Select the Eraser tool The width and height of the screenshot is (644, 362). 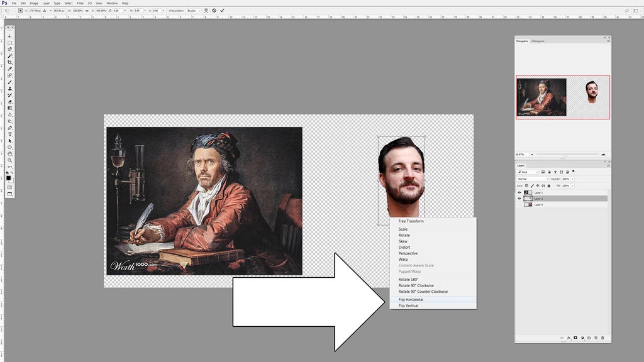(10, 102)
